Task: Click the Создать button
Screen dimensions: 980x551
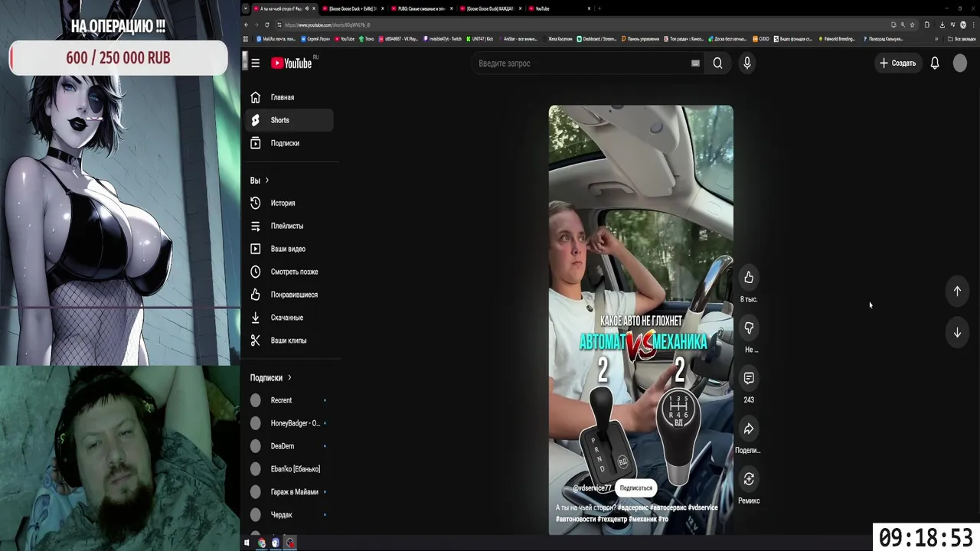Action: (897, 64)
